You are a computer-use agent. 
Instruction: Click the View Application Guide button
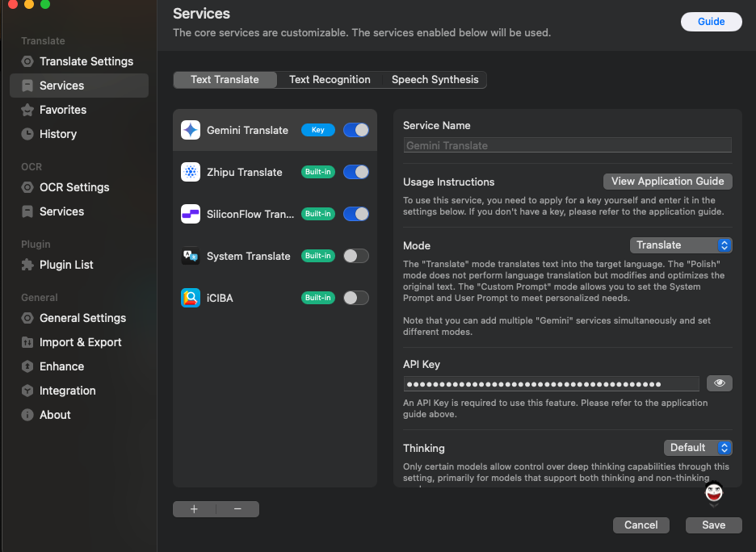coord(667,181)
